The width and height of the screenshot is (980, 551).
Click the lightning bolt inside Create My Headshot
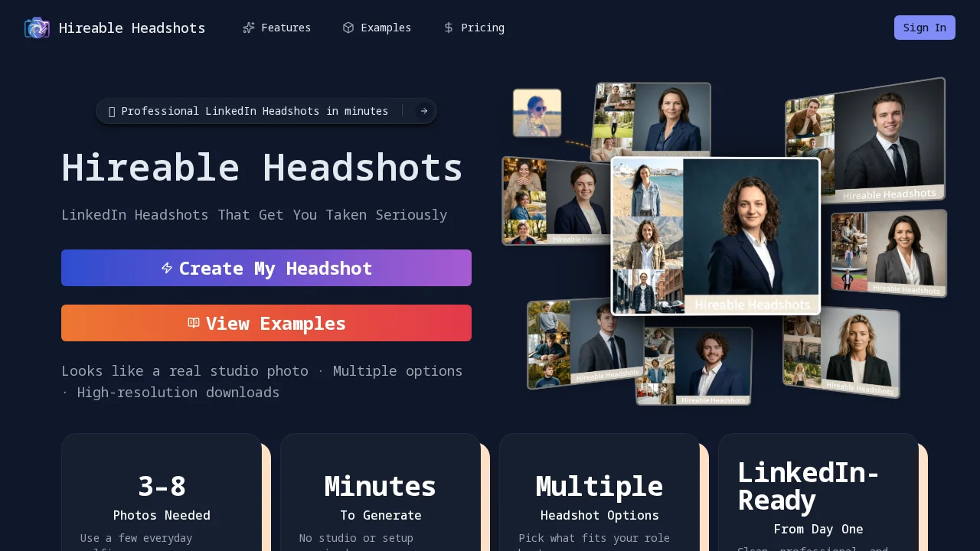167,268
